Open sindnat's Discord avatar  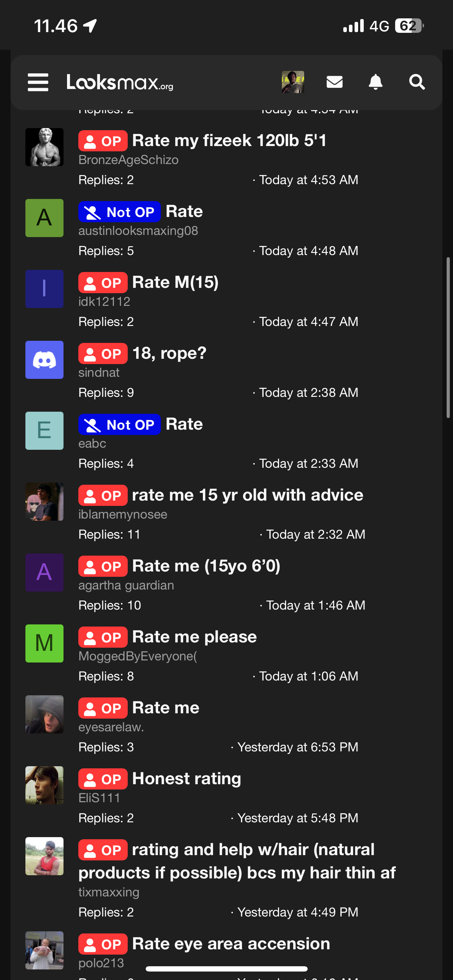[44, 360]
